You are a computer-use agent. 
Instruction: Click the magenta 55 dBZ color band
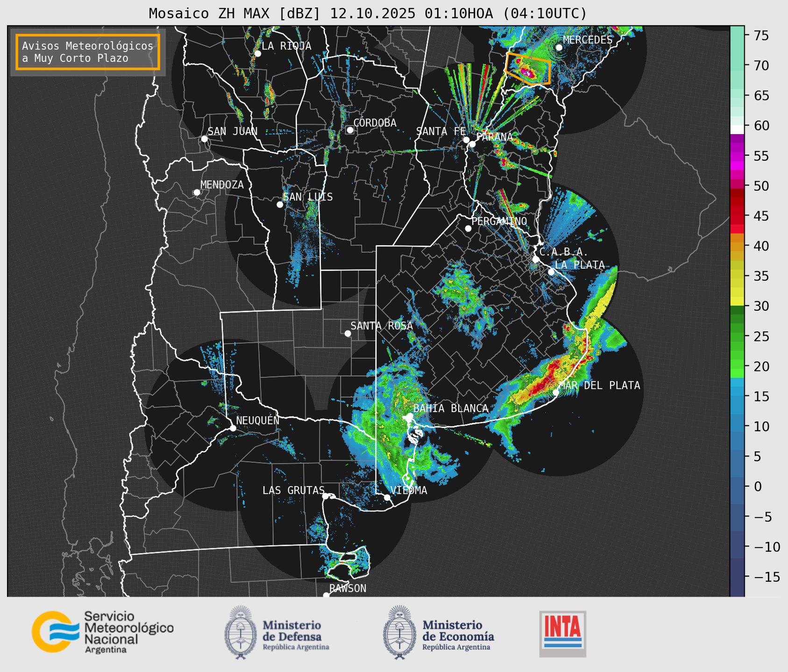pyautogui.click(x=737, y=157)
